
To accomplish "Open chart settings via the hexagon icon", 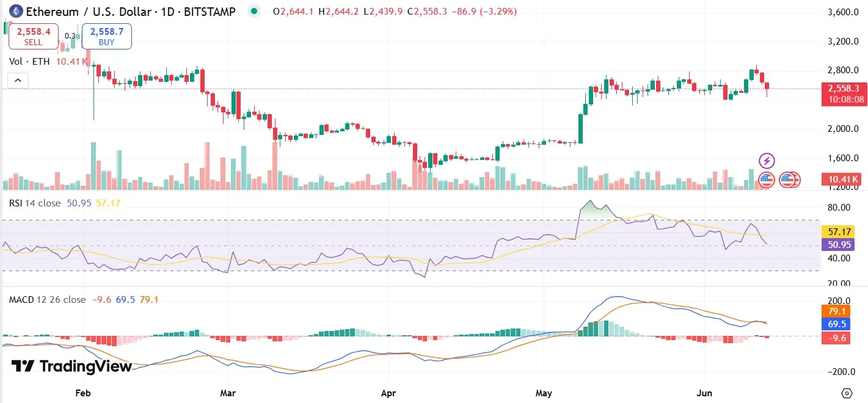I will [x=847, y=394].
